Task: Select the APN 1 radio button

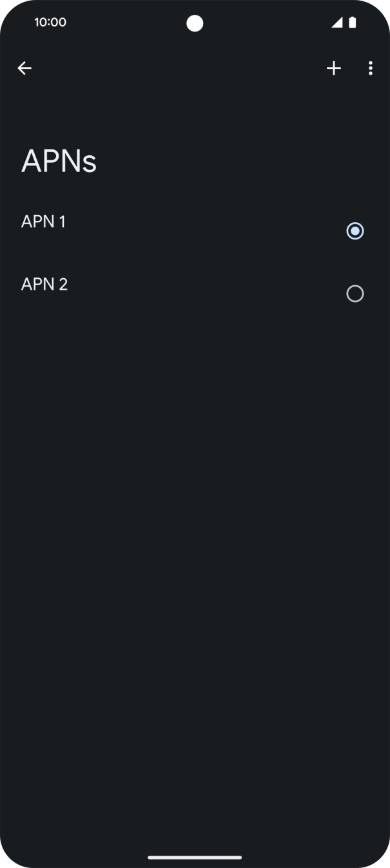Action: [355, 231]
